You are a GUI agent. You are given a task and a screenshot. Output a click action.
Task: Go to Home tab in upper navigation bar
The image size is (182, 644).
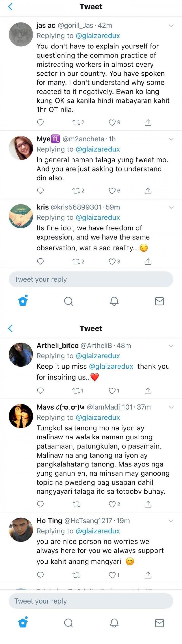coord(23,301)
